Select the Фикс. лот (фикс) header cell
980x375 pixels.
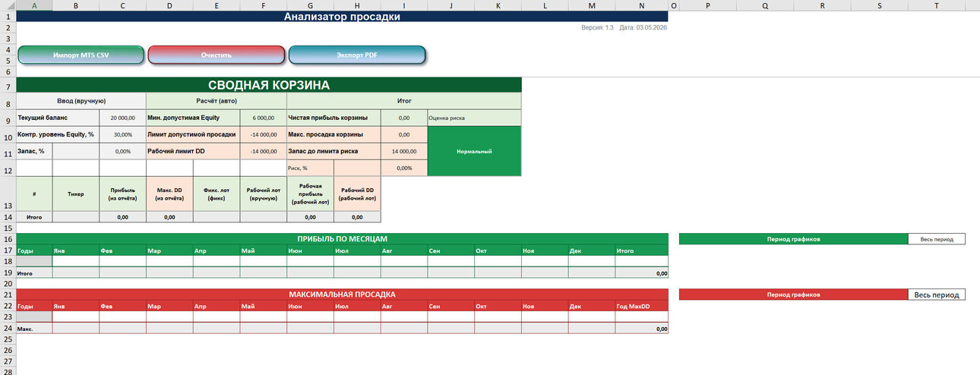coord(217,194)
